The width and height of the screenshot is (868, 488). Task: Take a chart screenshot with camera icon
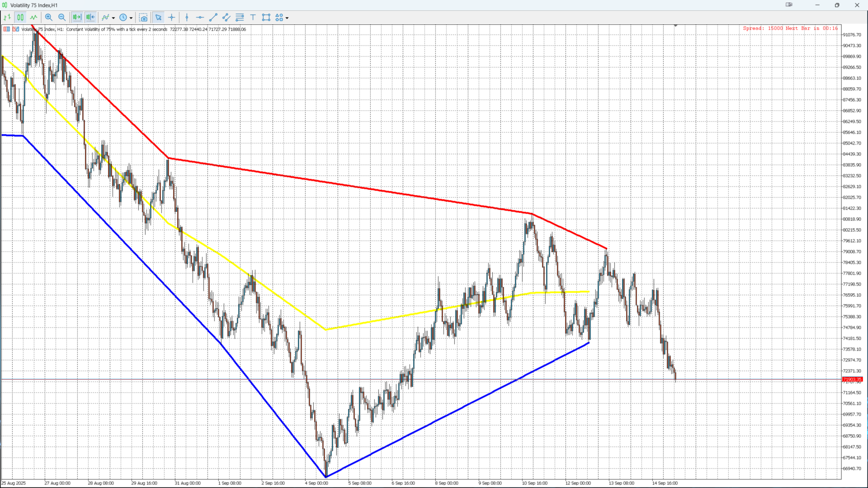pyautogui.click(x=143, y=18)
